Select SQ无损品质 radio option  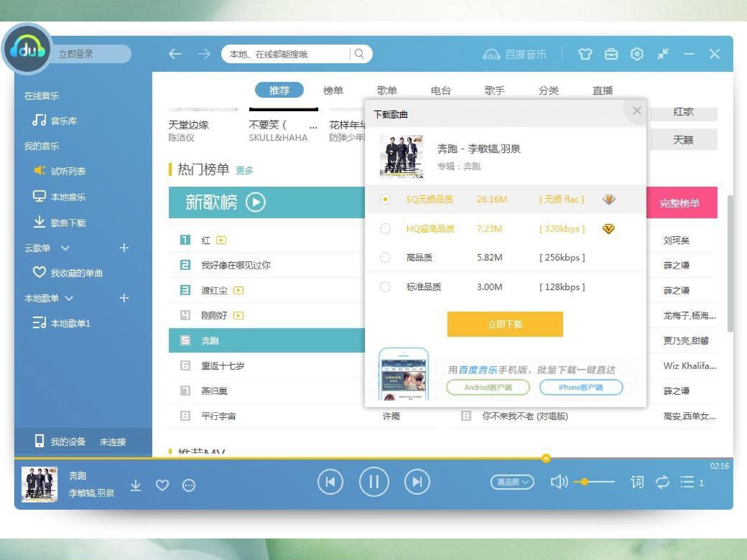click(x=385, y=199)
